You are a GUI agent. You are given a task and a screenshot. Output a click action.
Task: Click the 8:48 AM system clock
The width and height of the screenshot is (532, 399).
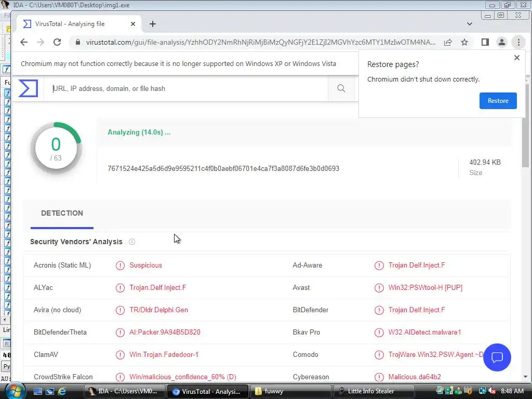[x=512, y=391]
